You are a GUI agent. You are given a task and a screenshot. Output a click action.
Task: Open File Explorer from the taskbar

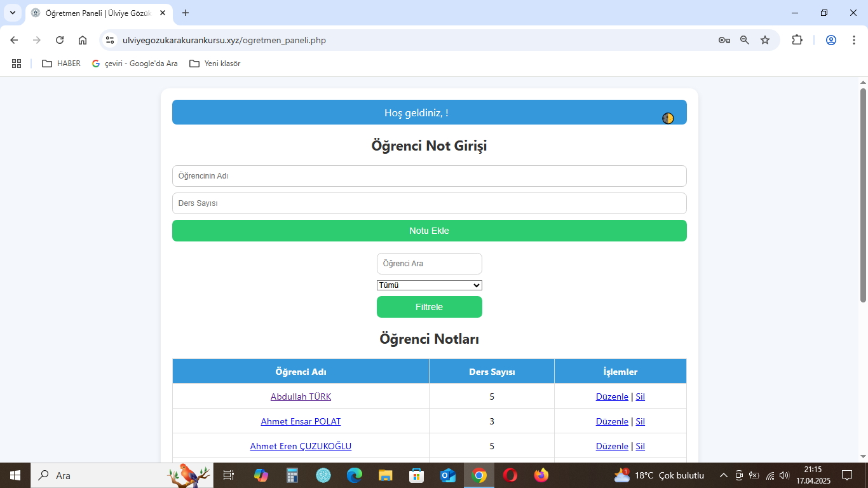click(x=386, y=475)
